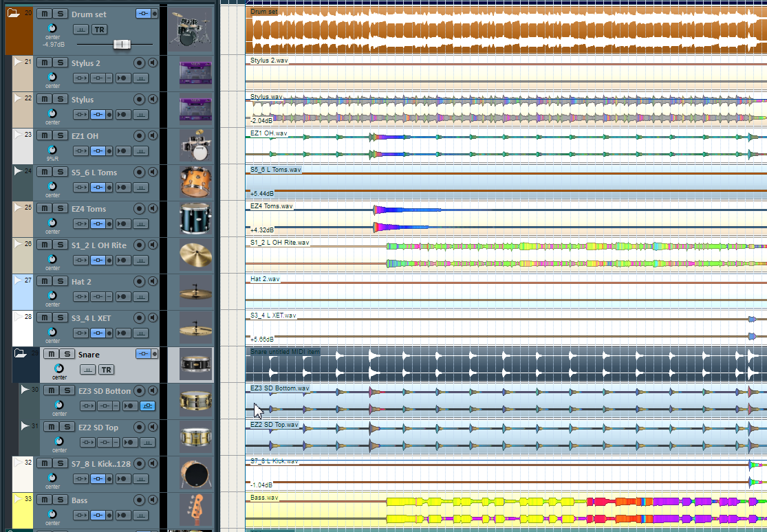Viewport: 767px width, 532px height.
Task: Open the Stylus track FX chain
Action: (x=98, y=114)
